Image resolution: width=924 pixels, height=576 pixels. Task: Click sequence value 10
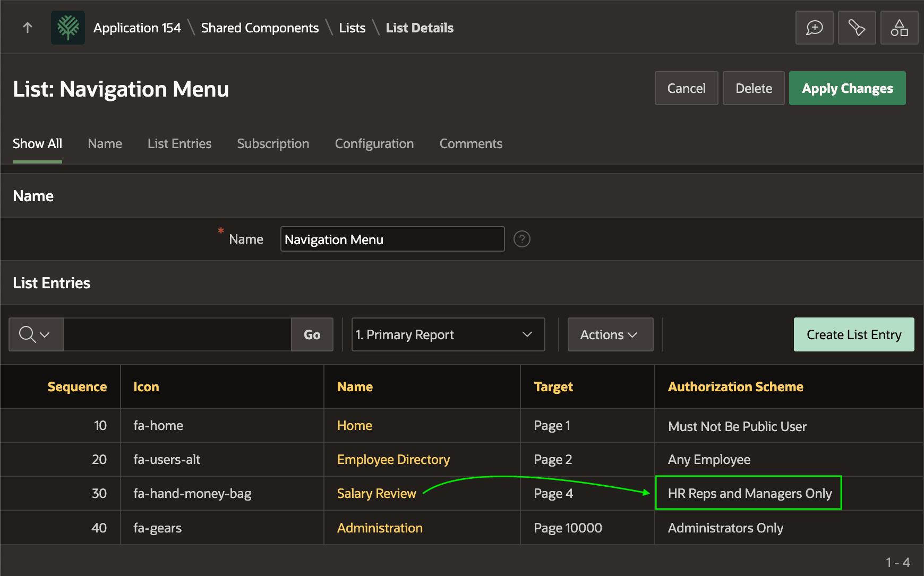(100, 425)
